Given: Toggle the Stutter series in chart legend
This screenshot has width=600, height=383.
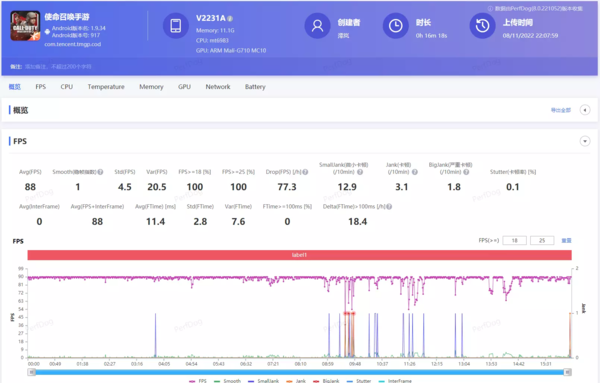Looking at the screenshot, I should coord(359,381).
